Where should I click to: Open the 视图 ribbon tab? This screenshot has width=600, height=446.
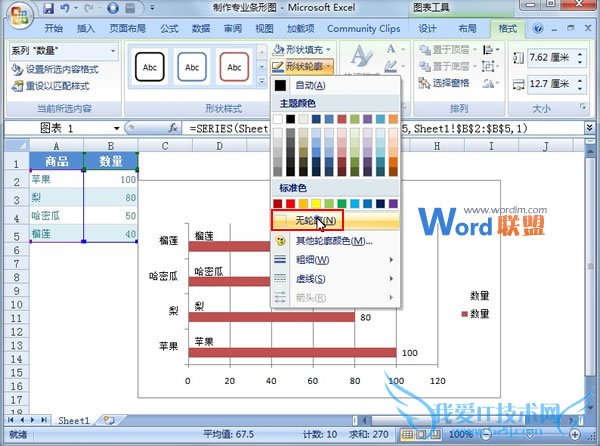[x=264, y=29]
